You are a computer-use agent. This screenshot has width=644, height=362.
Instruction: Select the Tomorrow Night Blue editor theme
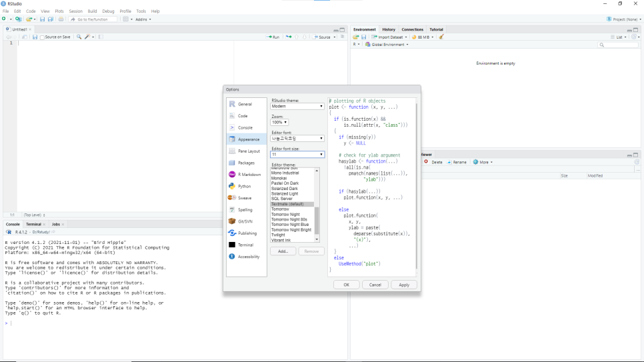pos(292,225)
